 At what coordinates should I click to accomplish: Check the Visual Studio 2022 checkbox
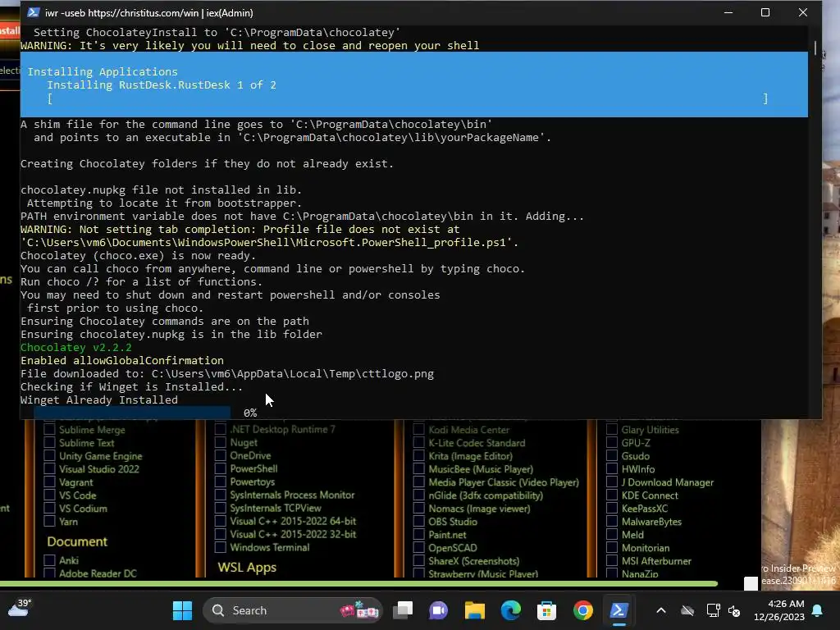(49, 468)
